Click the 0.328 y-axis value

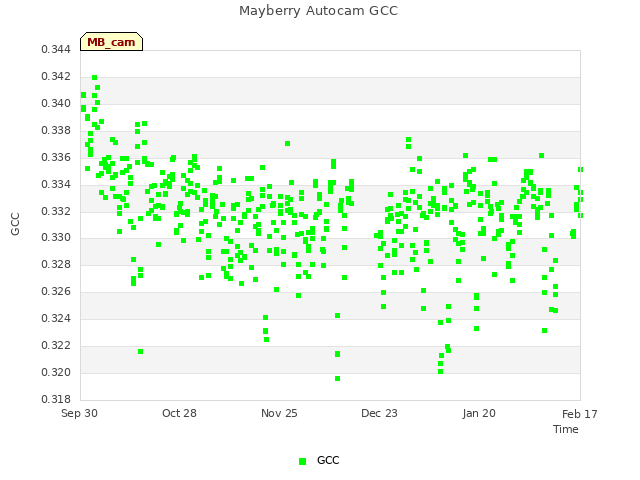click(x=56, y=264)
